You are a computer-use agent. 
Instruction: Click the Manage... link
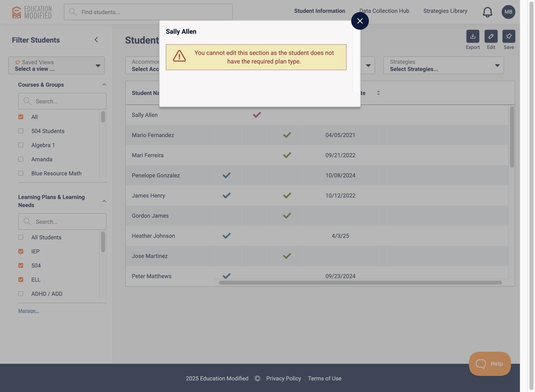(x=29, y=311)
